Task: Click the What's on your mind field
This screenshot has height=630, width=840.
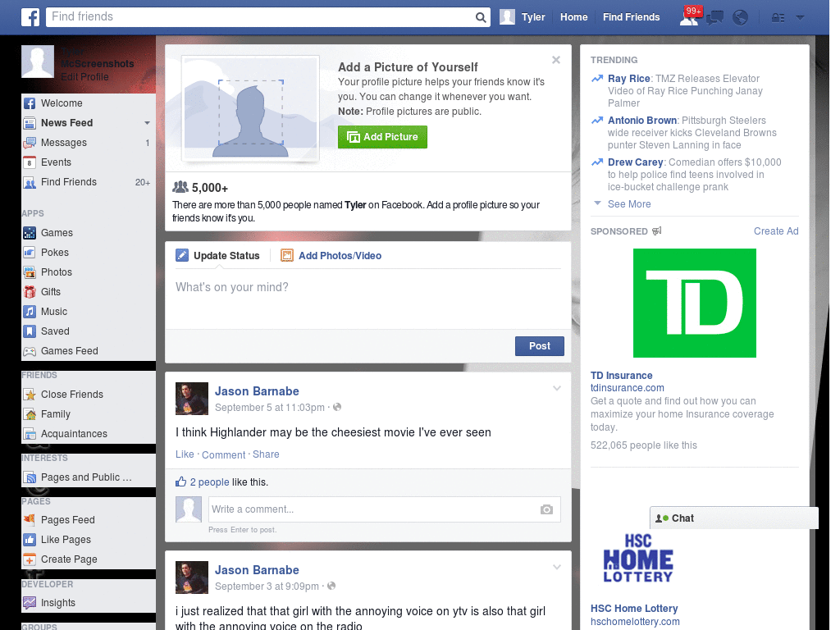Action: tap(367, 299)
